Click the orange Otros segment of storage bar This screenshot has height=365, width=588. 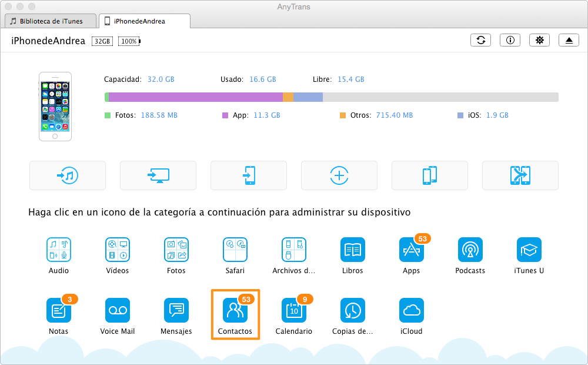pyautogui.click(x=288, y=97)
